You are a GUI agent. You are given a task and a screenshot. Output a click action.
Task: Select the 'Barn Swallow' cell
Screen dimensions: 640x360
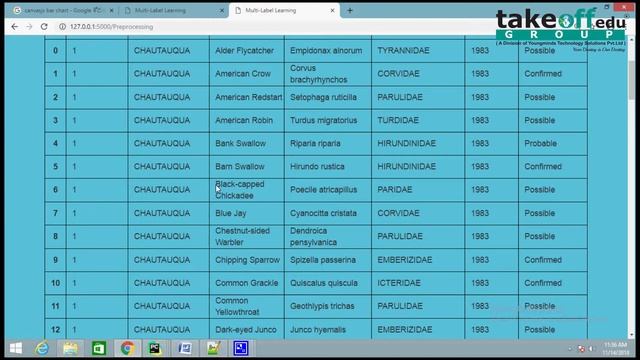247,167
